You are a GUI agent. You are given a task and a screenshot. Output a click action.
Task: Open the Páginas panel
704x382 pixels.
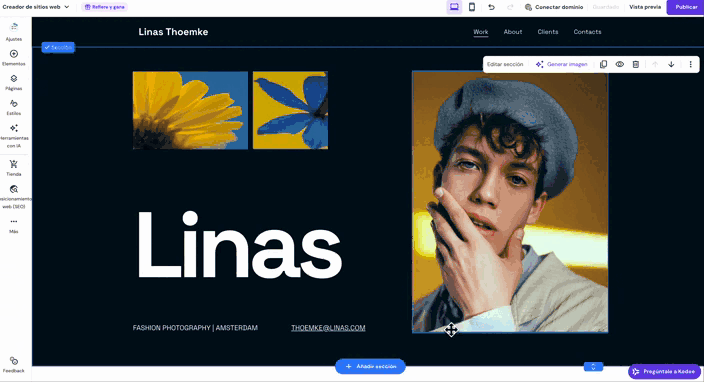tap(14, 83)
